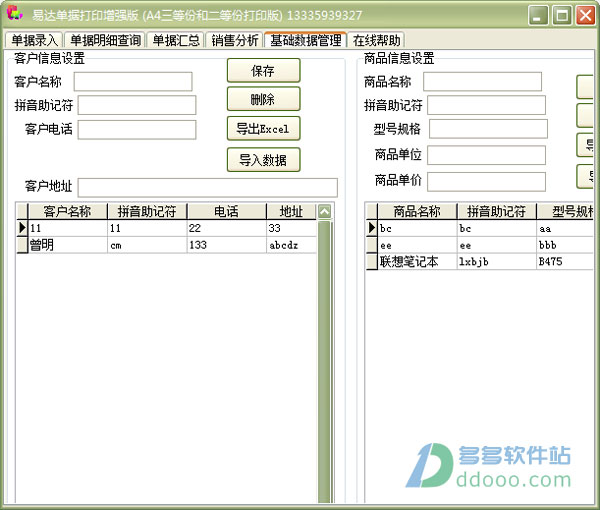The width and height of the screenshot is (600, 510).
Task: Click the application icon in the title bar
Action: click(x=15, y=14)
